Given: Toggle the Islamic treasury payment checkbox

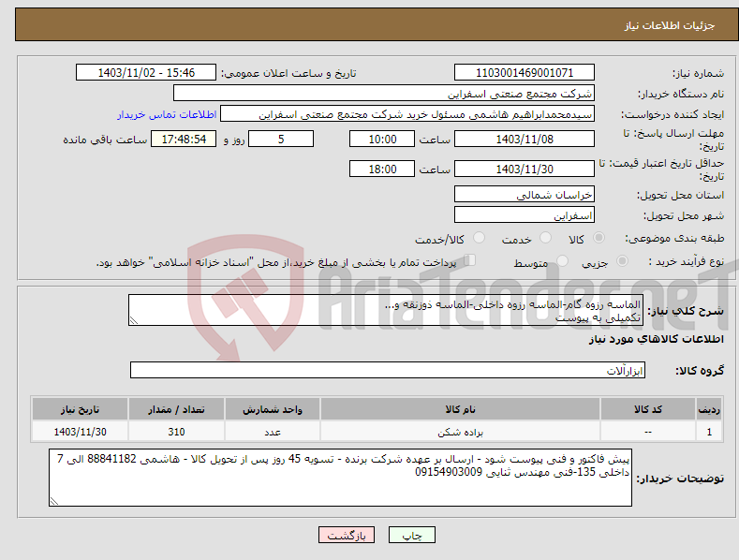Looking at the screenshot, I should coord(470,260).
